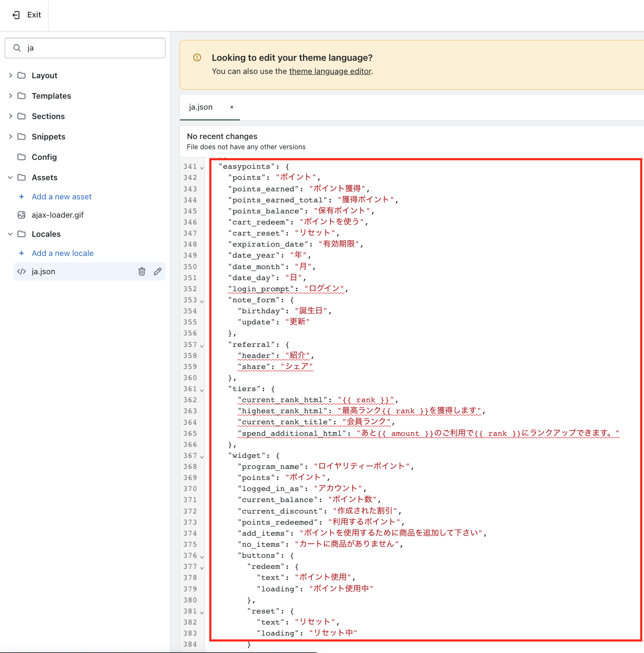The image size is (644, 653).
Task: Fold the widget block at line 367
Action: tap(202, 457)
